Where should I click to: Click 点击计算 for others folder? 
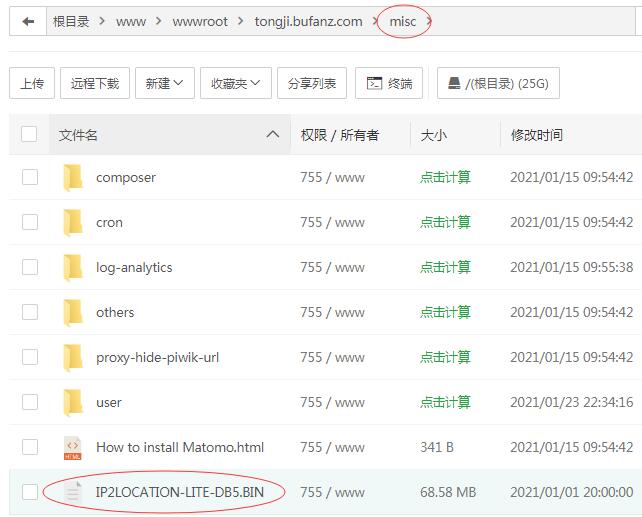pyautogui.click(x=445, y=312)
